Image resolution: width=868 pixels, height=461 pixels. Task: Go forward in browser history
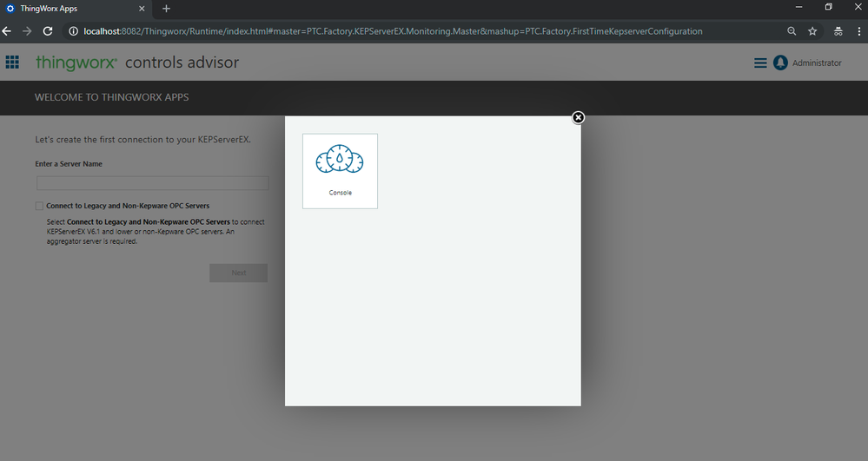[27, 31]
